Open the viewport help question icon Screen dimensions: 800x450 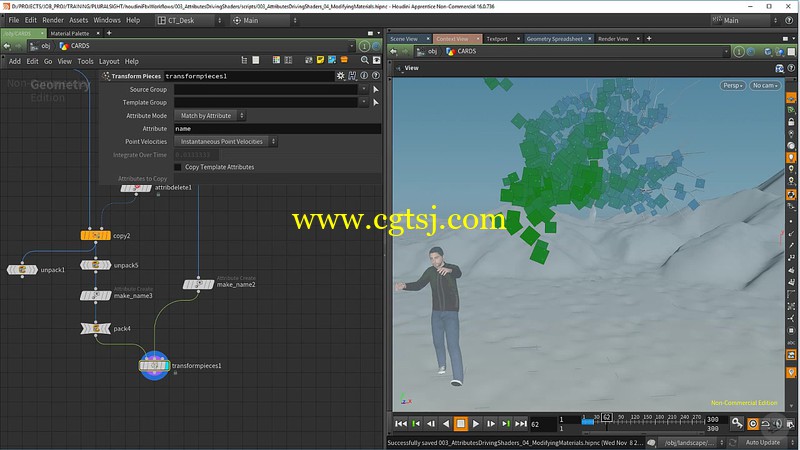click(791, 68)
